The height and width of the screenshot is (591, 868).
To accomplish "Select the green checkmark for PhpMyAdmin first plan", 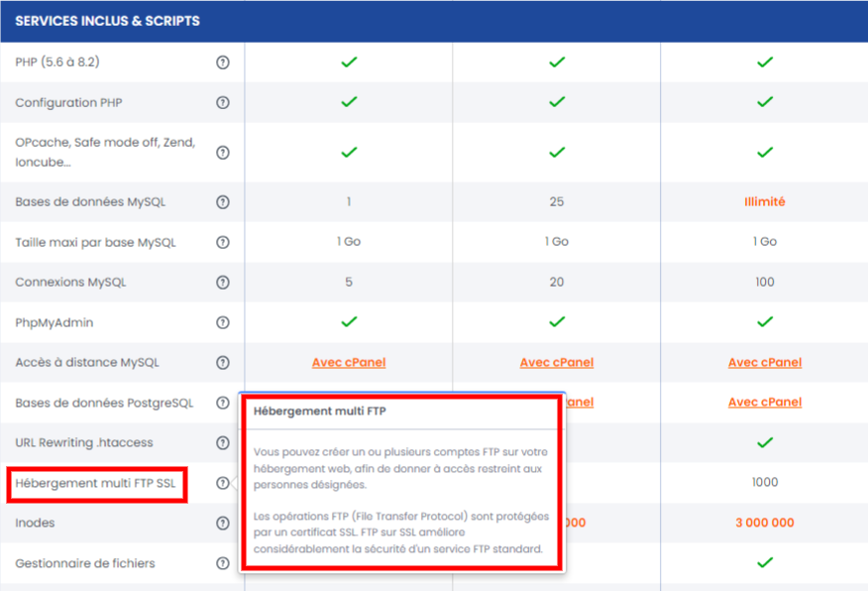I will [x=348, y=321].
